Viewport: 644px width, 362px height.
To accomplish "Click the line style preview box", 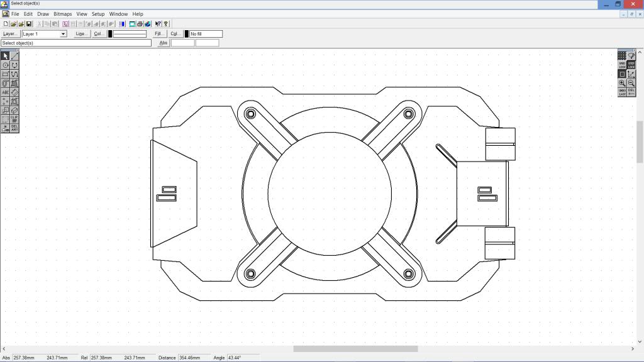I will [x=130, y=34].
